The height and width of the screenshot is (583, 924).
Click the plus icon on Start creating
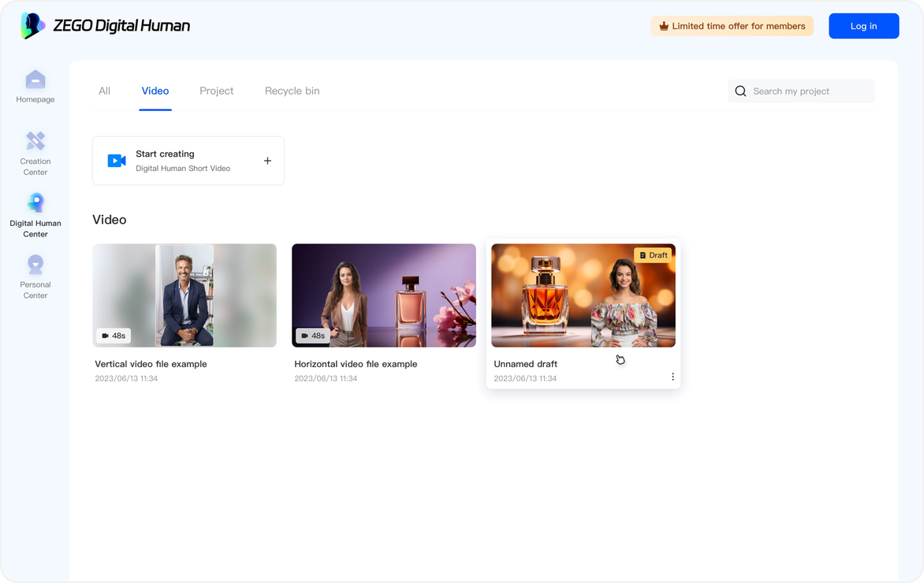pyautogui.click(x=267, y=161)
